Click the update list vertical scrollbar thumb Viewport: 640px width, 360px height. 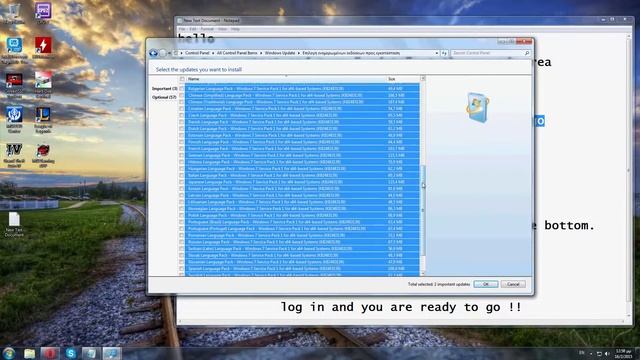pos(423,210)
